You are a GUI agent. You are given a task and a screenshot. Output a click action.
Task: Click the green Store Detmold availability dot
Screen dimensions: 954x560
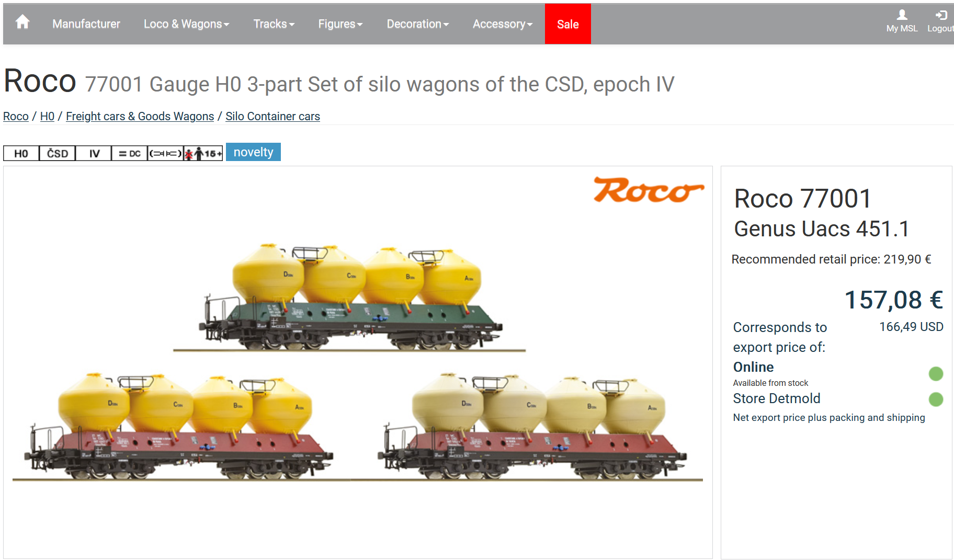tap(936, 399)
